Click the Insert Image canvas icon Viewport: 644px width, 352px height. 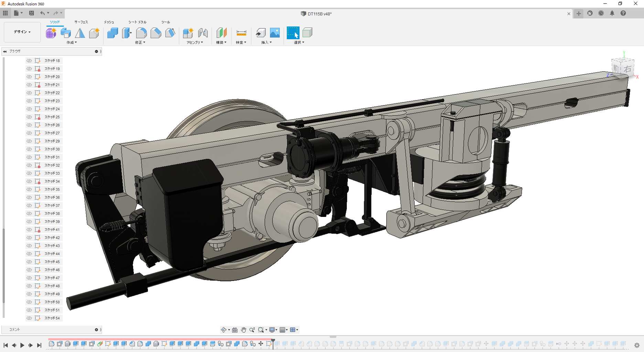[x=275, y=33]
